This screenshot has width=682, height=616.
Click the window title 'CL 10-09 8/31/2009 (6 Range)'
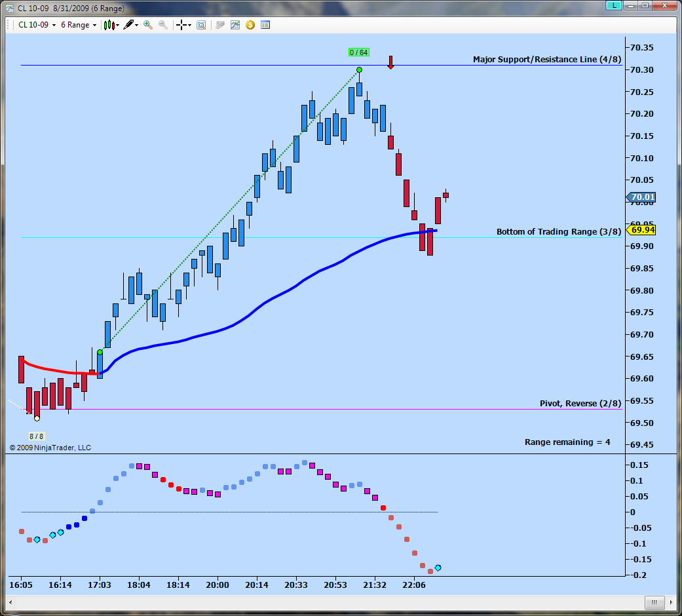pyautogui.click(x=71, y=9)
